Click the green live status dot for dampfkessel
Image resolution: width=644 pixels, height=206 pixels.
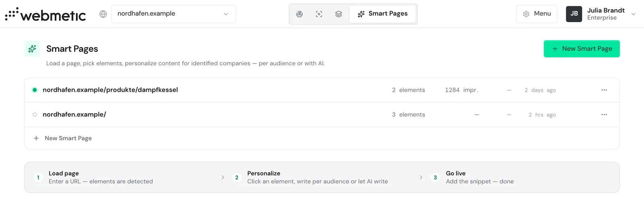[x=35, y=90]
